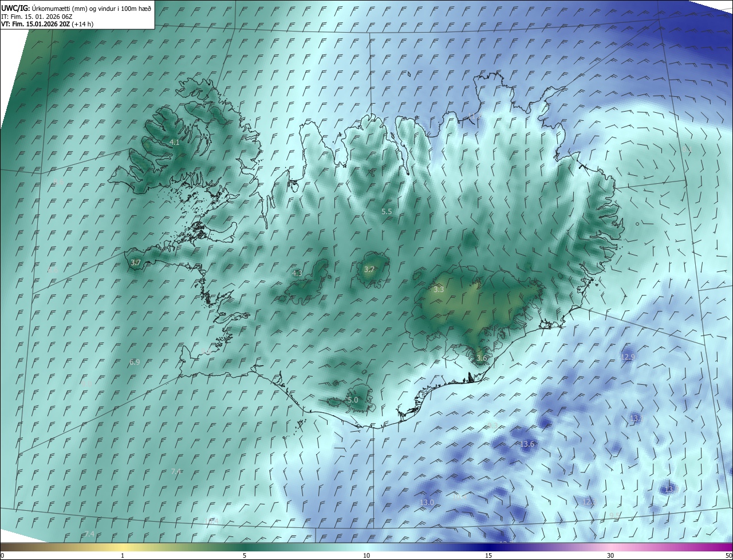Screen dimensions: 733x560
Task: Click the 13.6 value south of Iceland
Action: pos(527,444)
